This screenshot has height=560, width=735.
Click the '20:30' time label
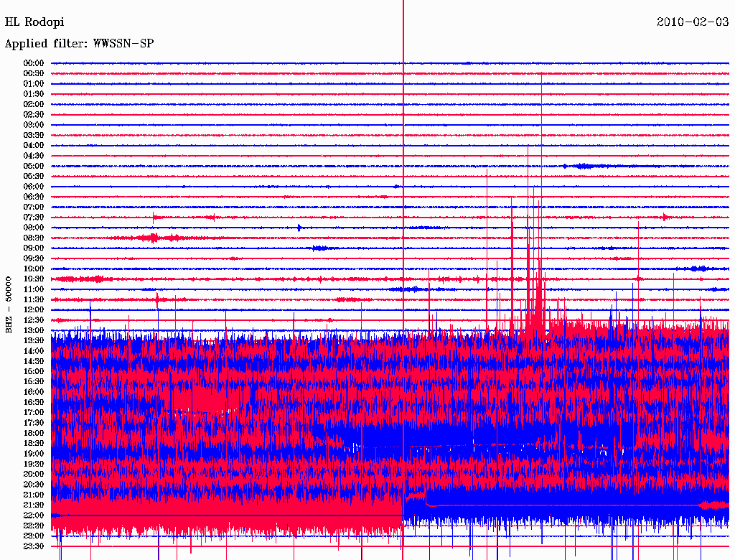coord(34,485)
